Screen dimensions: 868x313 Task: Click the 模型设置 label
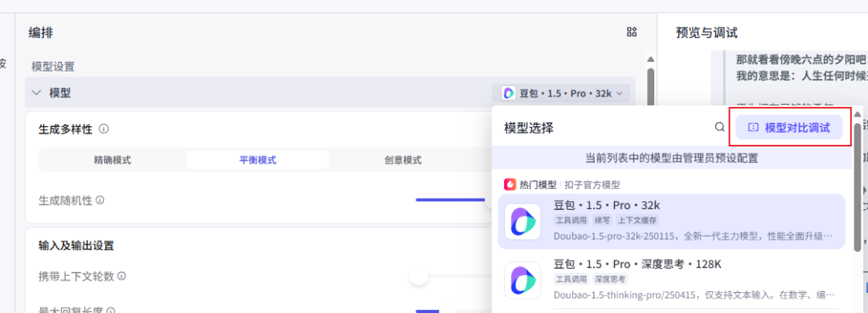point(53,67)
